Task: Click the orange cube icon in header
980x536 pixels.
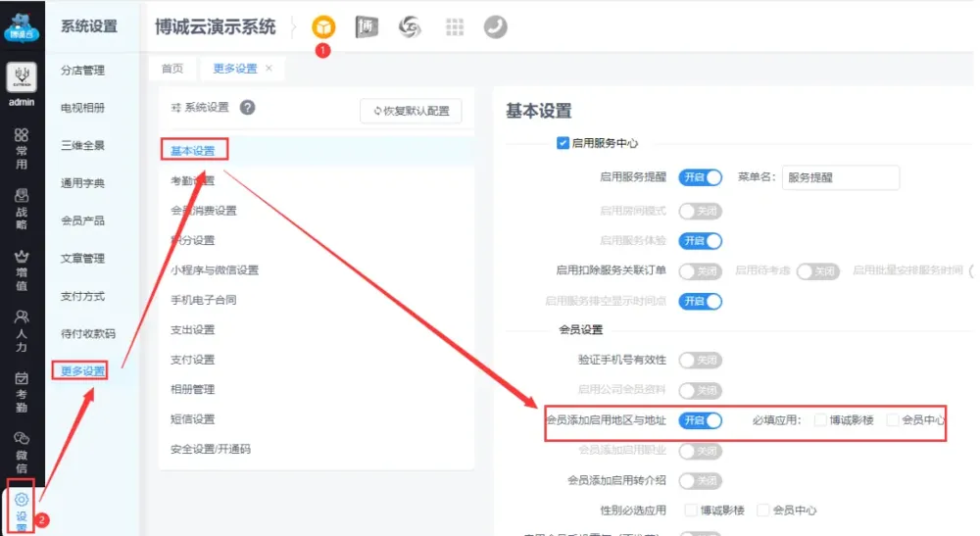Action: [x=322, y=27]
